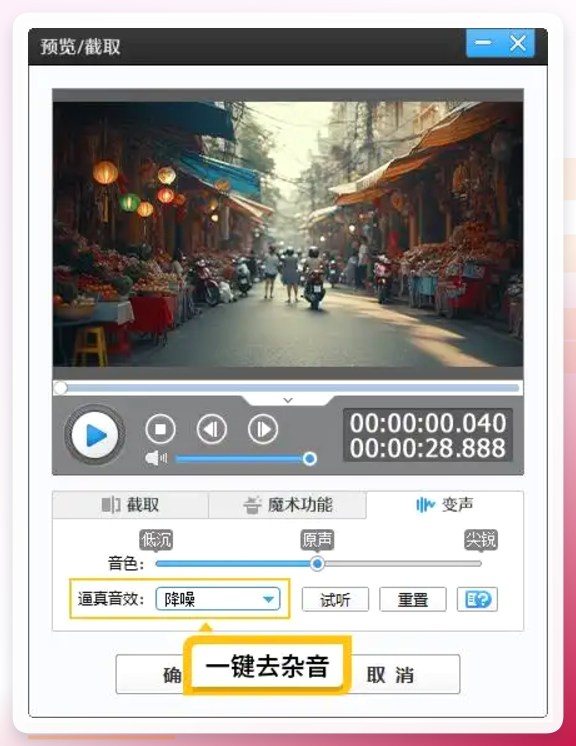This screenshot has width=576, height=746.
Task: Start playback with the blue play button
Action: (95, 435)
